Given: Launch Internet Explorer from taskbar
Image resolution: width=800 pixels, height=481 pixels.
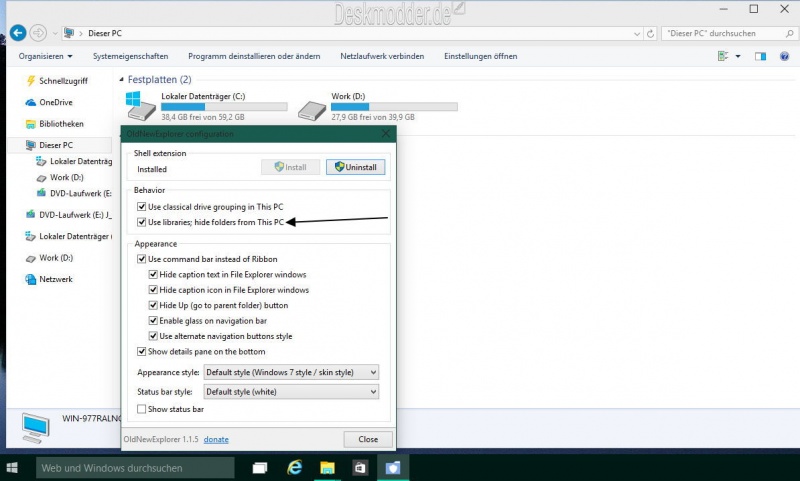Looking at the screenshot, I should (294, 468).
